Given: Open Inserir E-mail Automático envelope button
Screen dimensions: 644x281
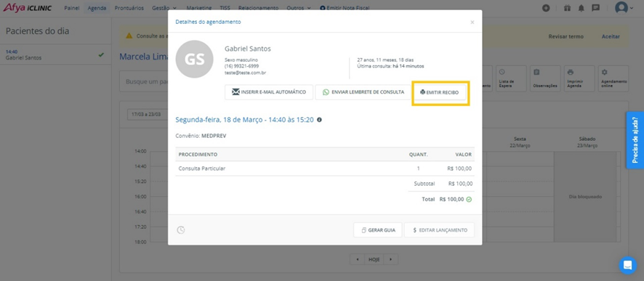Looking at the screenshot, I should pyautogui.click(x=269, y=92).
